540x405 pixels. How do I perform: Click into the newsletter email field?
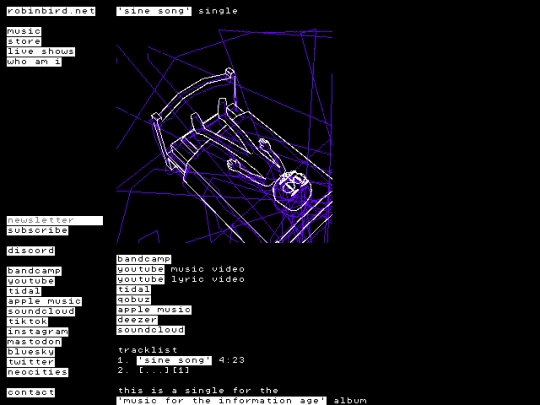coord(55,220)
